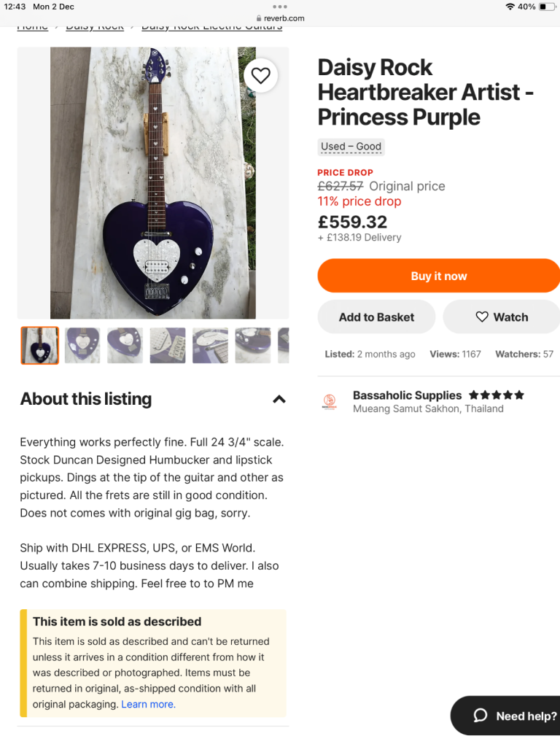Tap the heart favorite icon on photo
This screenshot has height=747, width=560.
pyautogui.click(x=260, y=75)
